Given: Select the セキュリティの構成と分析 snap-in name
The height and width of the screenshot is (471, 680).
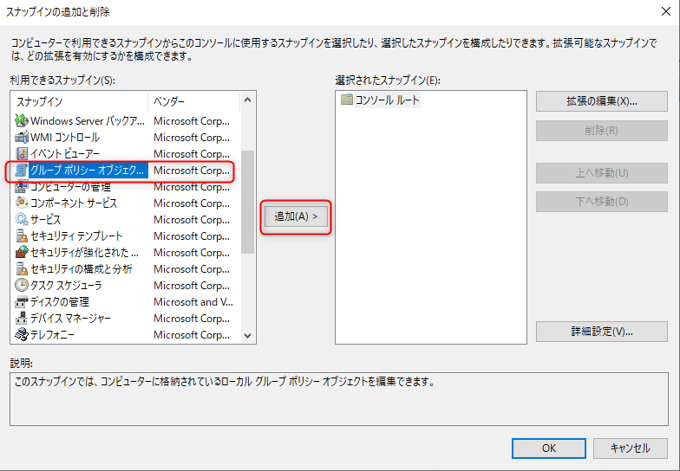Looking at the screenshot, I should click(81, 269).
